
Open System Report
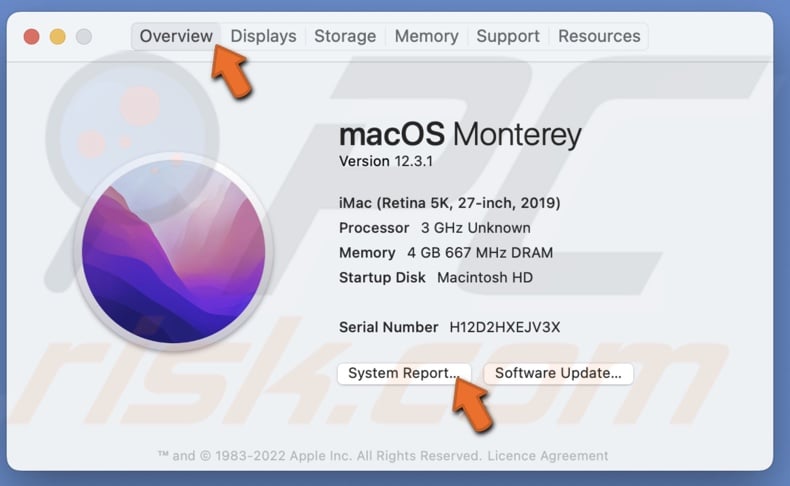click(403, 373)
